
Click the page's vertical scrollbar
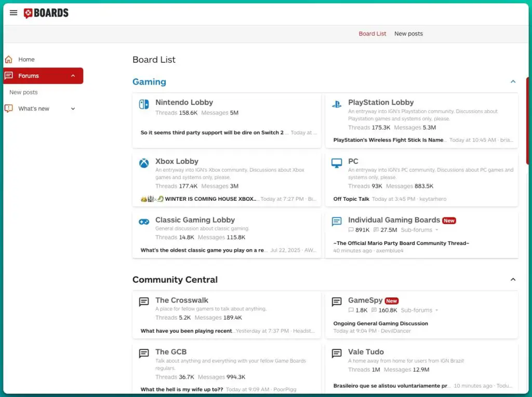(527, 120)
